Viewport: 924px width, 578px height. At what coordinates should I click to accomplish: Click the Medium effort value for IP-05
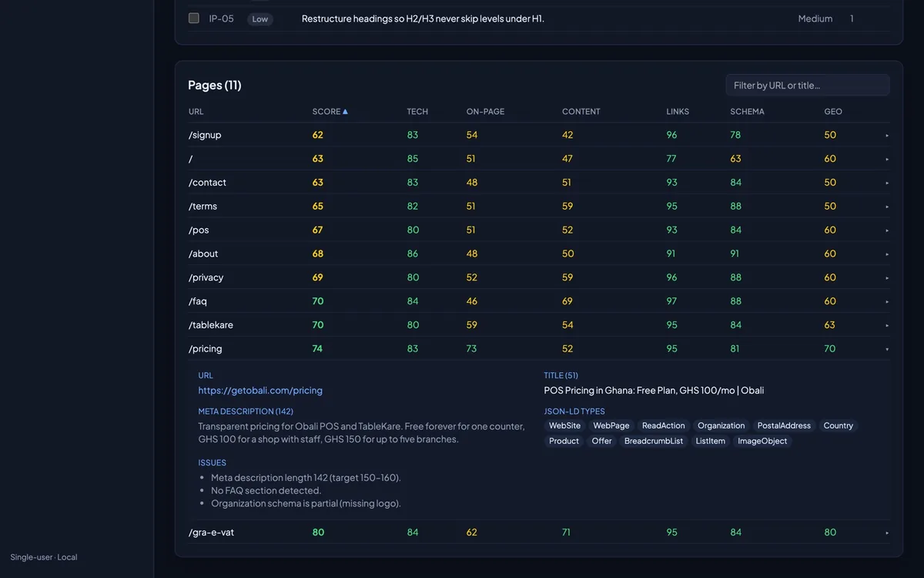(815, 18)
